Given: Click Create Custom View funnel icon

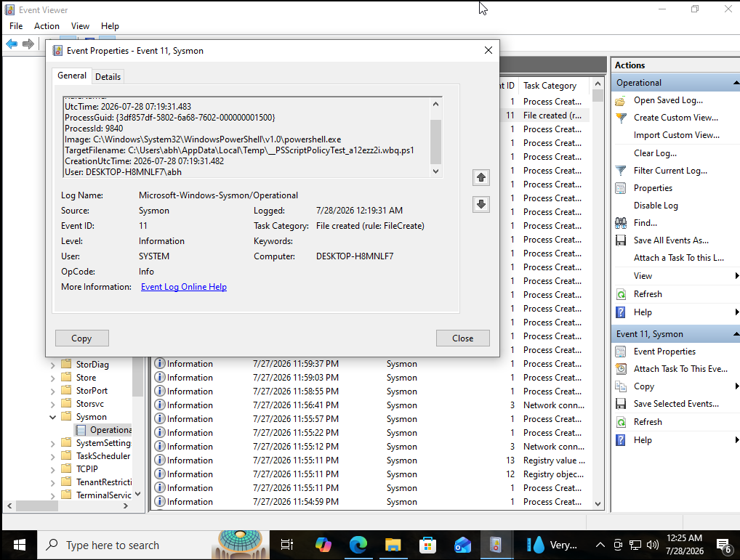Looking at the screenshot, I should pos(621,118).
